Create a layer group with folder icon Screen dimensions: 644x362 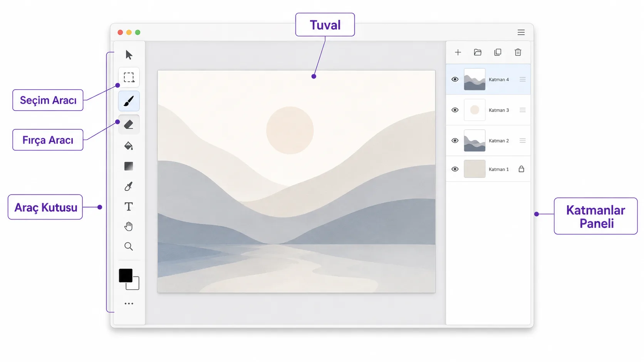coord(478,52)
